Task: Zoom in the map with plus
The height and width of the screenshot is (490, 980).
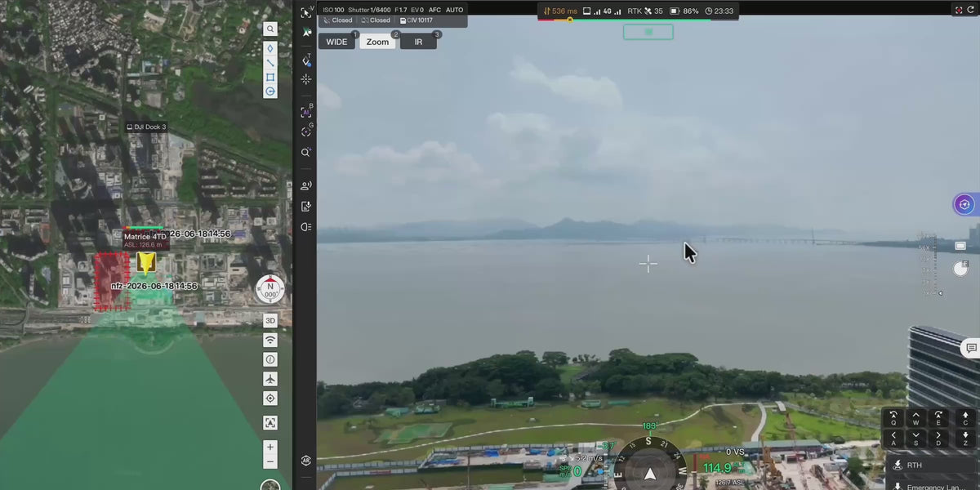Action: pyautogui.click(x=270, y=447)
